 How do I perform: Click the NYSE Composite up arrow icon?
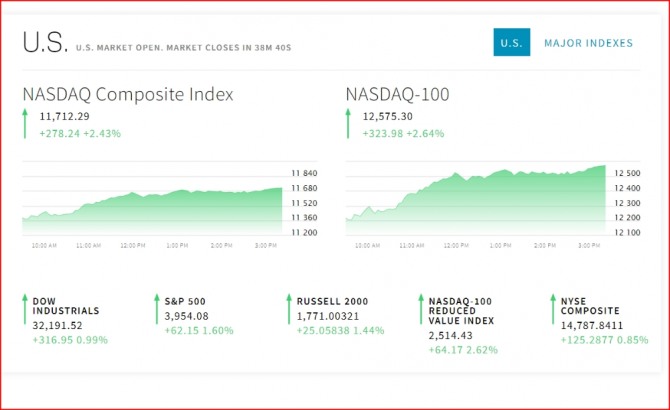tap(552, 310)
